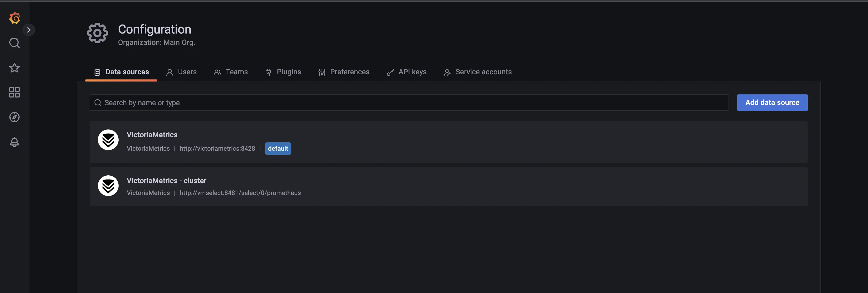This screenshot has height=293, width=868.
Task: Open the API keys tab
Action: (406, 72)
